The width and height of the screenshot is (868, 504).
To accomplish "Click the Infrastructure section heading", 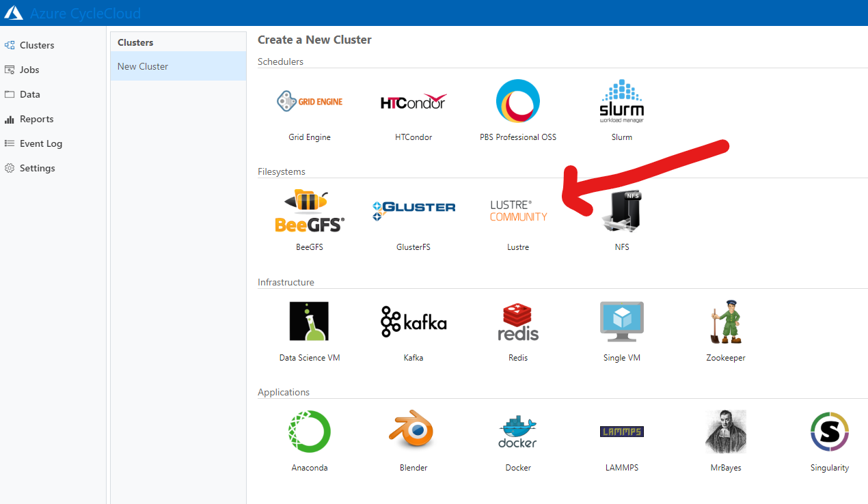I will 286,282.
